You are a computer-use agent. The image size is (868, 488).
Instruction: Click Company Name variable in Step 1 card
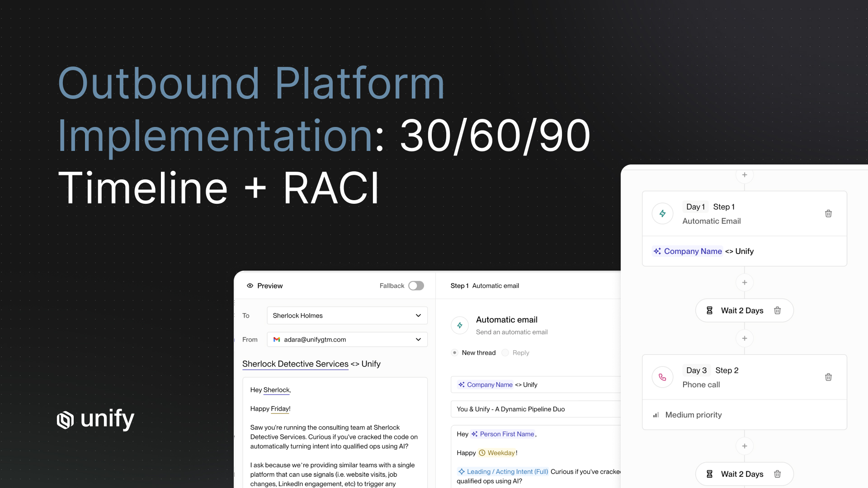click(688, 251)
